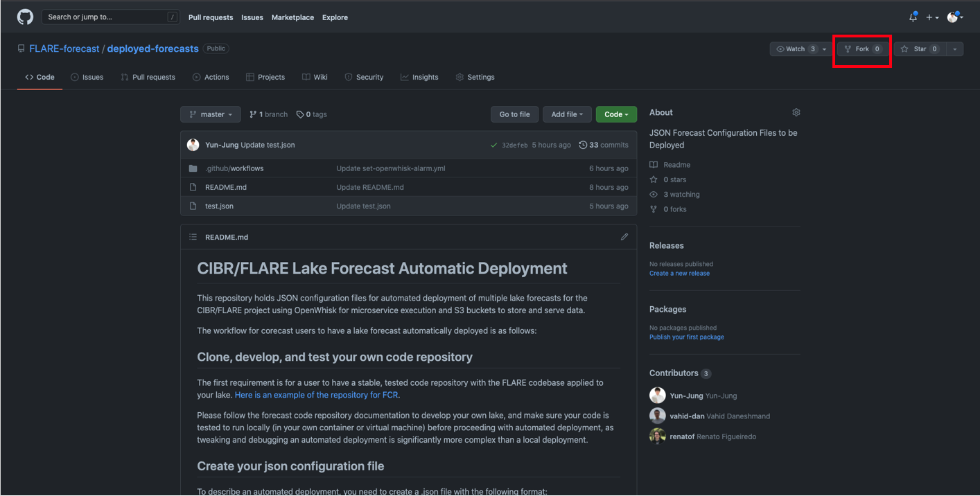Open the .github/workflows folder
The image size is (980, 496).
pyautogui.click(x=234, y=168)
